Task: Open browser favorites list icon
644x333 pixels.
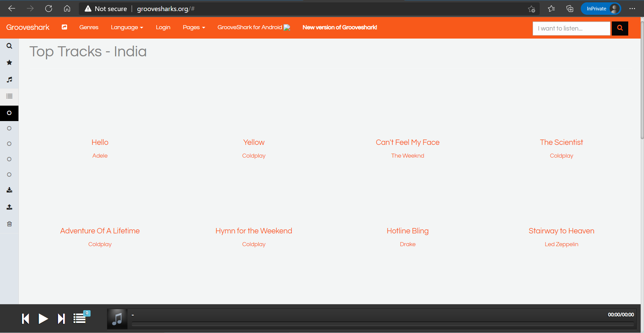Action: (x=551, y=9)
